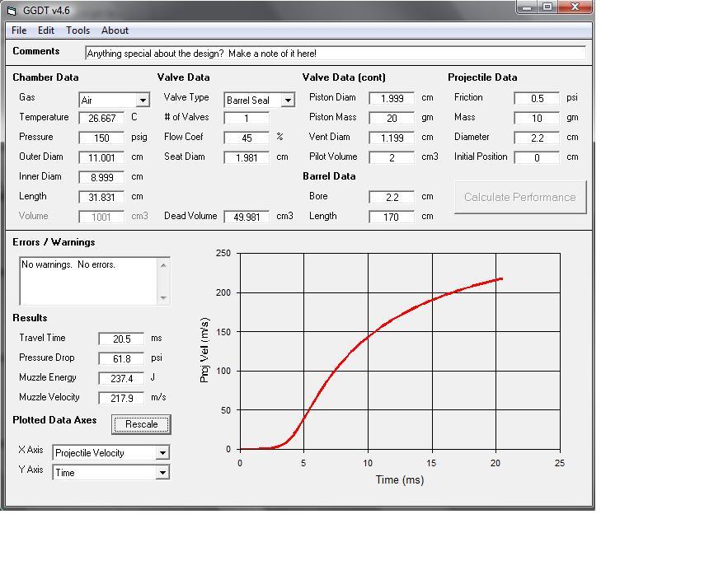728x561 pixels.
Task: Select the Barrel Length input field
Action: coord(391,217)
